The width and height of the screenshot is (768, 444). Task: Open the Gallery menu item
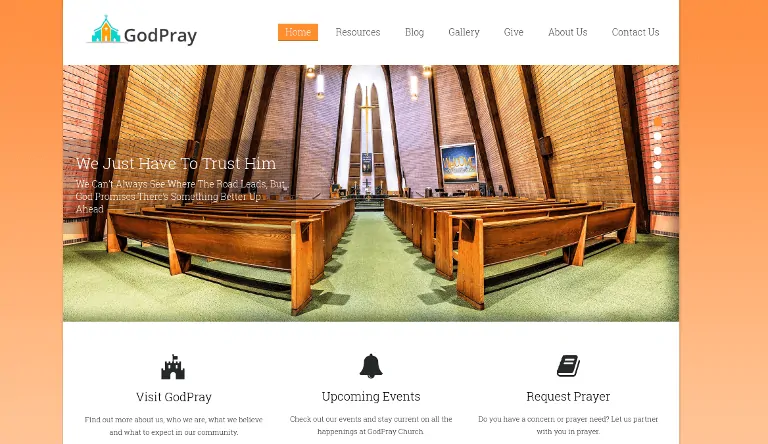click(x=464, y=32)
